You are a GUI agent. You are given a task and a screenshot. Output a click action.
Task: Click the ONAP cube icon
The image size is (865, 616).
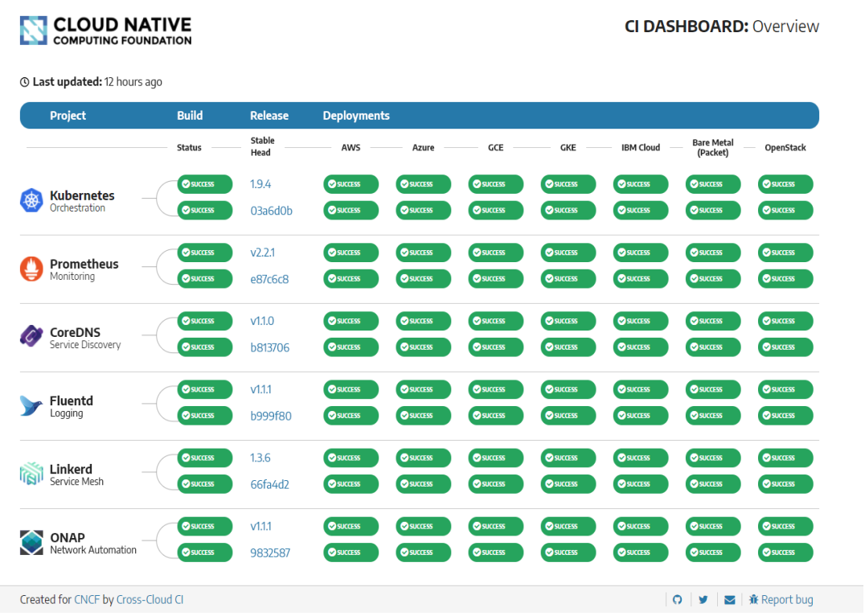(31, 543)
